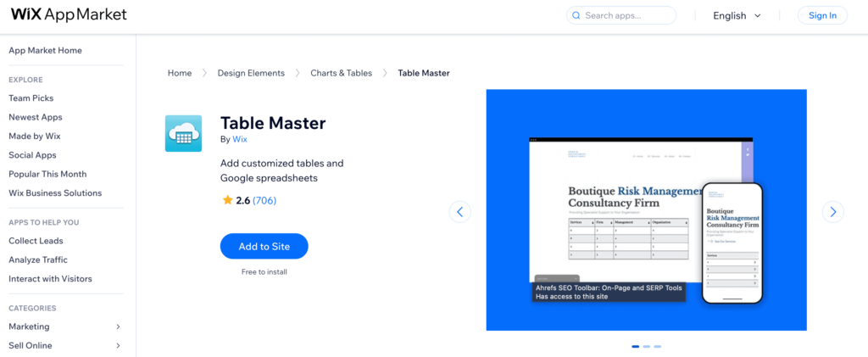Click the mobile phone mockup preview
Viewport: 868px width, 357px height.
tap(732, 243)
